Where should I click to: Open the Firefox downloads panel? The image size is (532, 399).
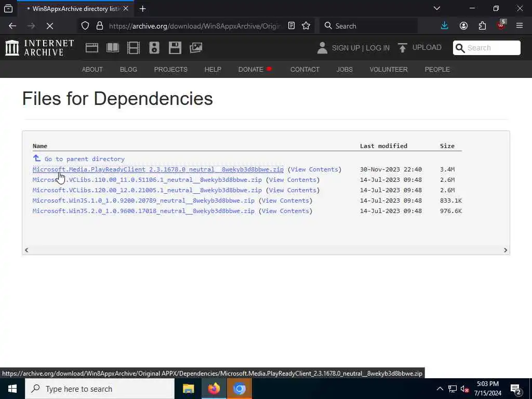pyautogui.click(x=445, y=26)
